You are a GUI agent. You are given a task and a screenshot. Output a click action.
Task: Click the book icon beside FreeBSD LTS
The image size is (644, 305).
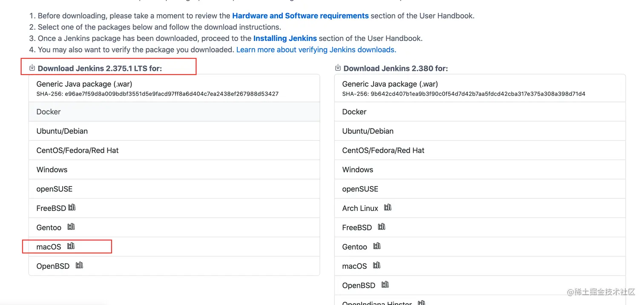point(72,207)
